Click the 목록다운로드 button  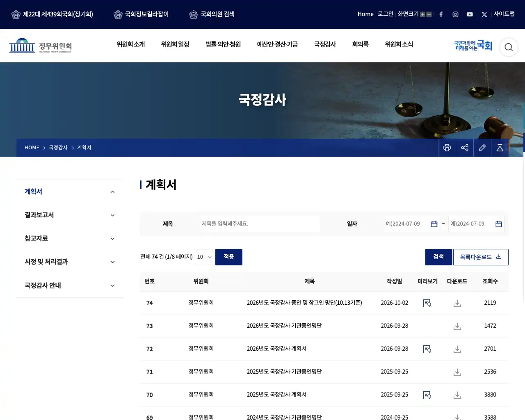[x=481, y=257]
